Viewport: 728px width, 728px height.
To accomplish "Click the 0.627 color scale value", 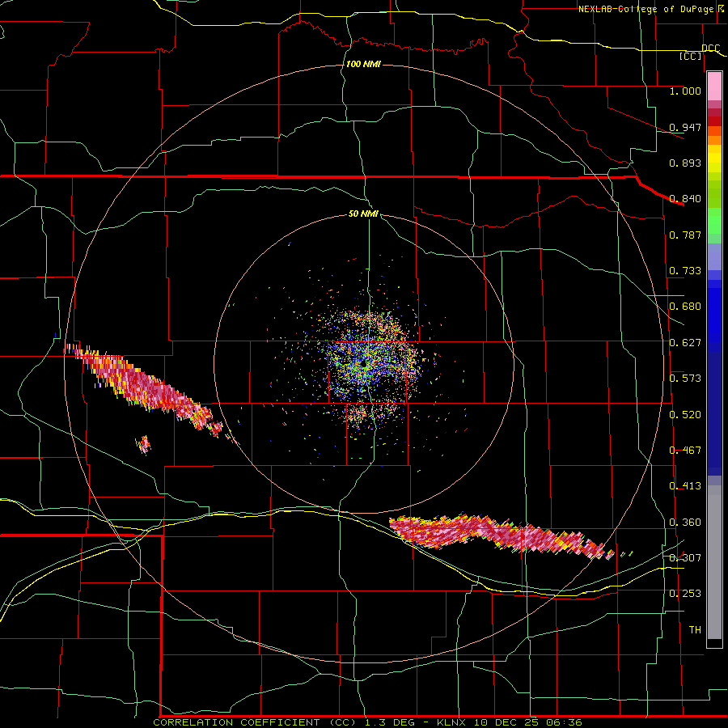I will (685, 342).
